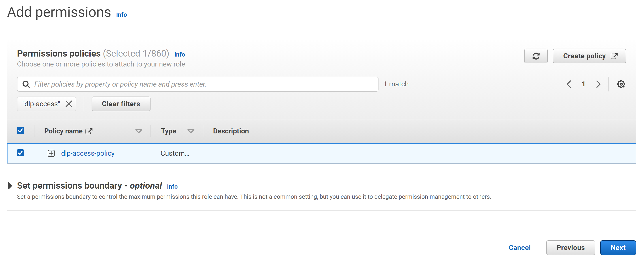Open table preferences gear icon
644x256 pixels.
coord(621,84)
